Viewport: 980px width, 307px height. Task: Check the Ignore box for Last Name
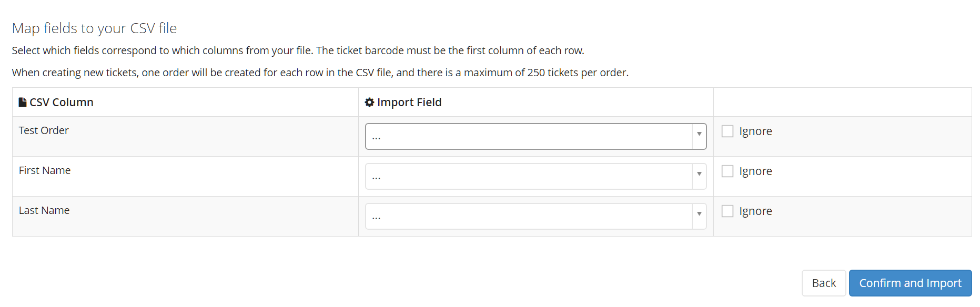click(728, 211)
